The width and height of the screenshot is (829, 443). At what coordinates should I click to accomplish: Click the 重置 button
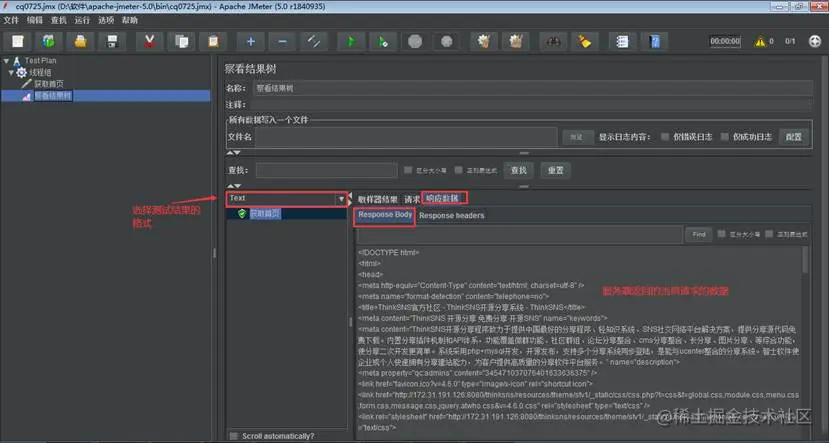(556, 170)
